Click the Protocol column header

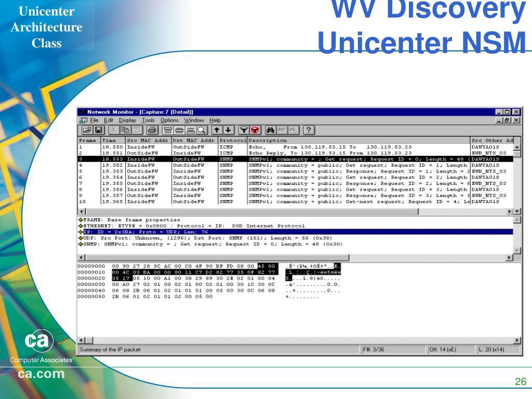(x=233, y=140)
